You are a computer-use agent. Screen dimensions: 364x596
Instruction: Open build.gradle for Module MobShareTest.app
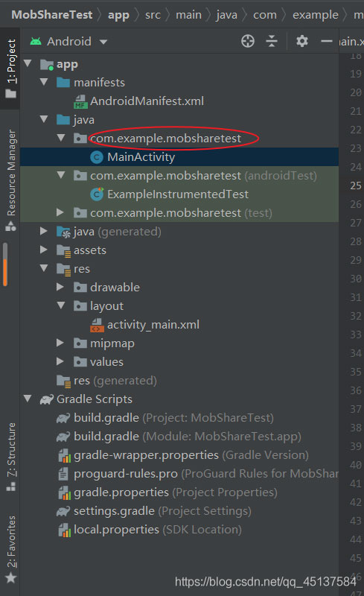tap(179, 437)
